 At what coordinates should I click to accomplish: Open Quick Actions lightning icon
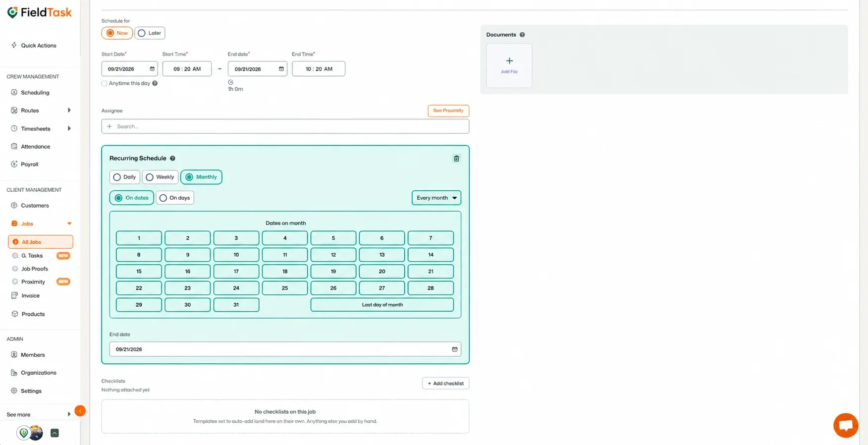[x=14, y=45]
